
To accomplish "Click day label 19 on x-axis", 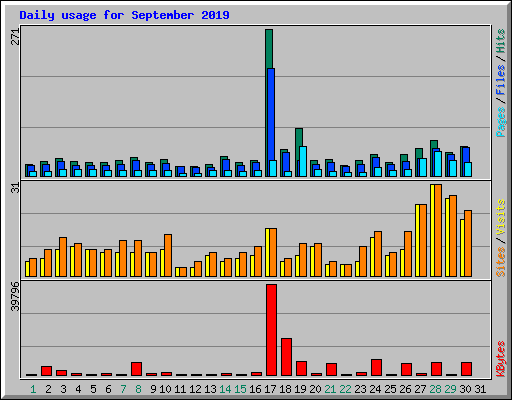I will (x=300, y=389).
